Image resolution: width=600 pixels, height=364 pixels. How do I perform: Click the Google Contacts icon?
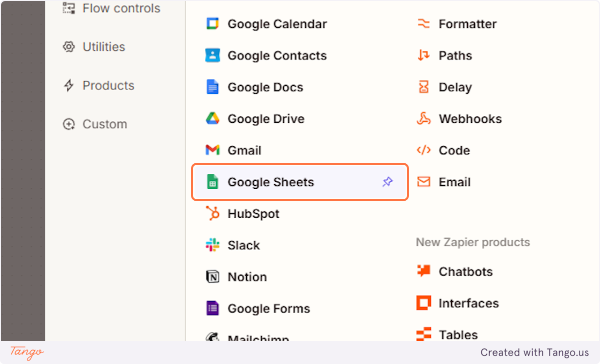(x=212, y=55)
